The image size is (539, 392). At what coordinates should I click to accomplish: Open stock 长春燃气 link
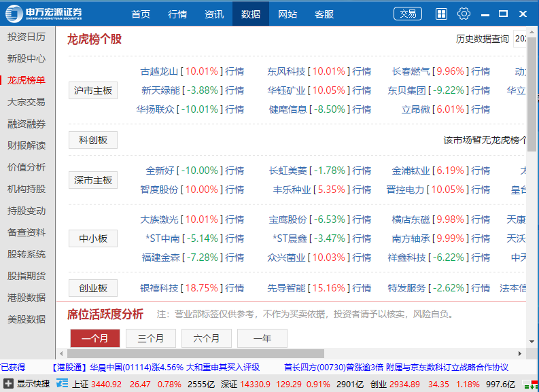point(411,71)
